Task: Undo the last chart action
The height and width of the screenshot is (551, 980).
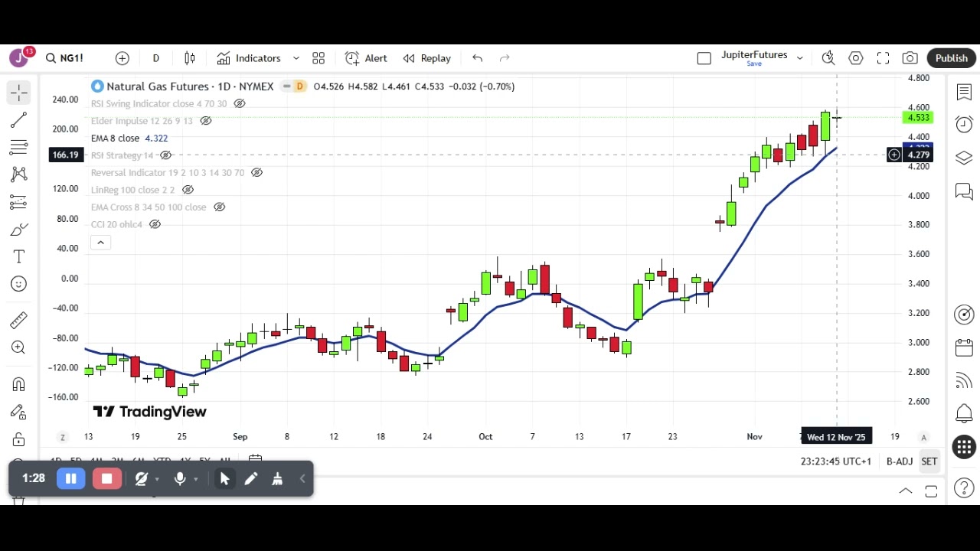Action: (x=477, y=58)
